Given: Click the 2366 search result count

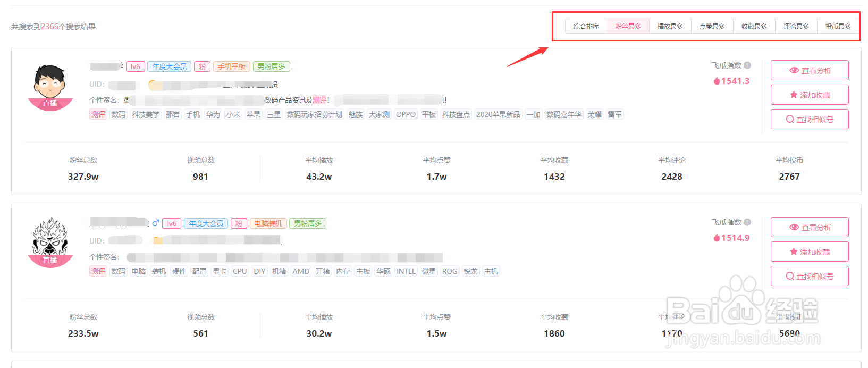Looking at the screenshot, I should click(49, 26).
